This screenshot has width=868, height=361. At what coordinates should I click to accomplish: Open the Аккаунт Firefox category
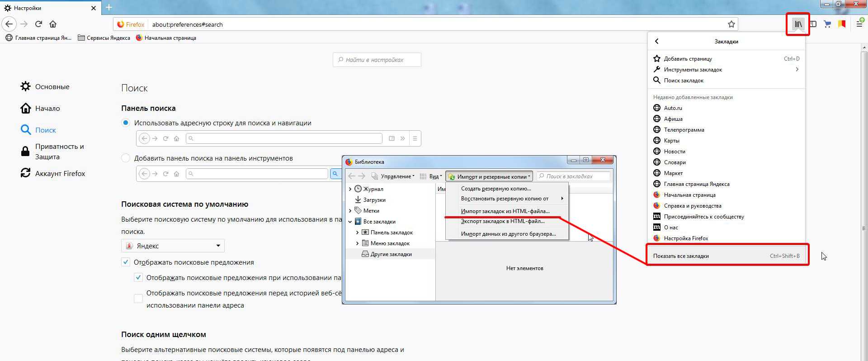click(x=53, y=173)
